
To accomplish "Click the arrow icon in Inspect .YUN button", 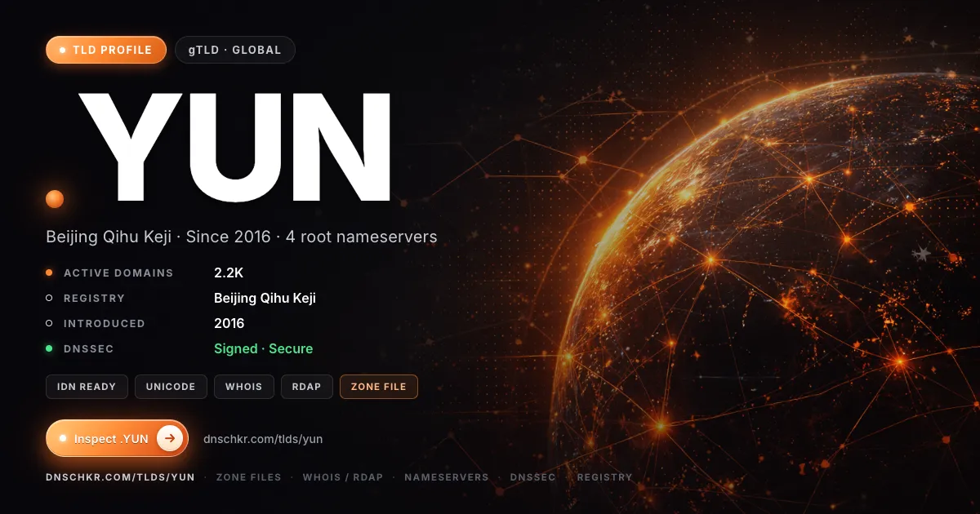I will click(169, 438).
